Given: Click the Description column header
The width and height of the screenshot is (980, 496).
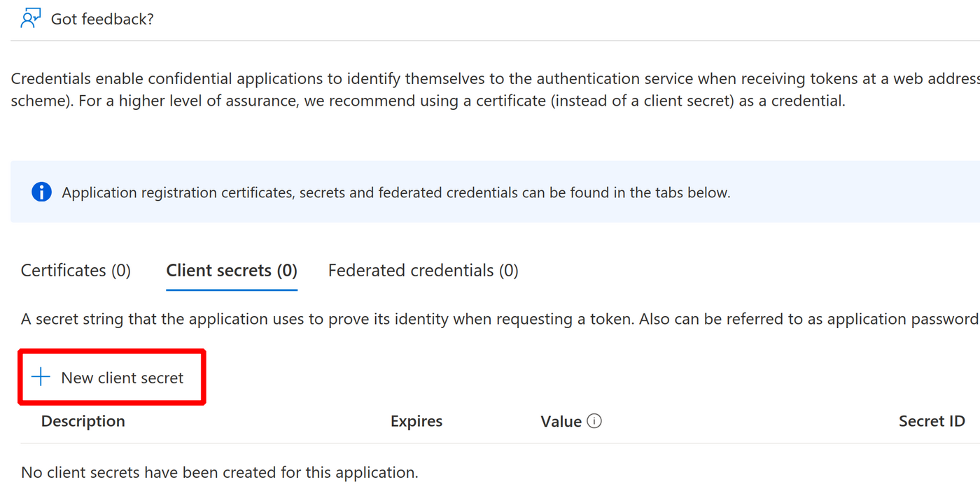Looking at the screenshot, I should (83, 420).
